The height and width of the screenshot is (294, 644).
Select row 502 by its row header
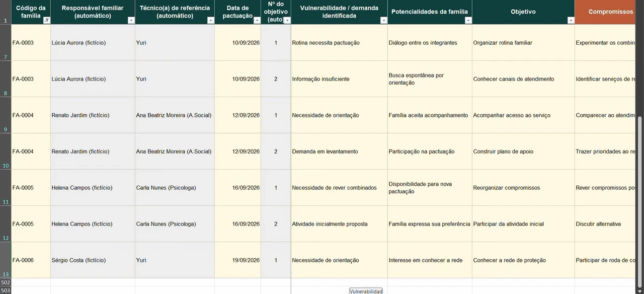click(6, 282)
